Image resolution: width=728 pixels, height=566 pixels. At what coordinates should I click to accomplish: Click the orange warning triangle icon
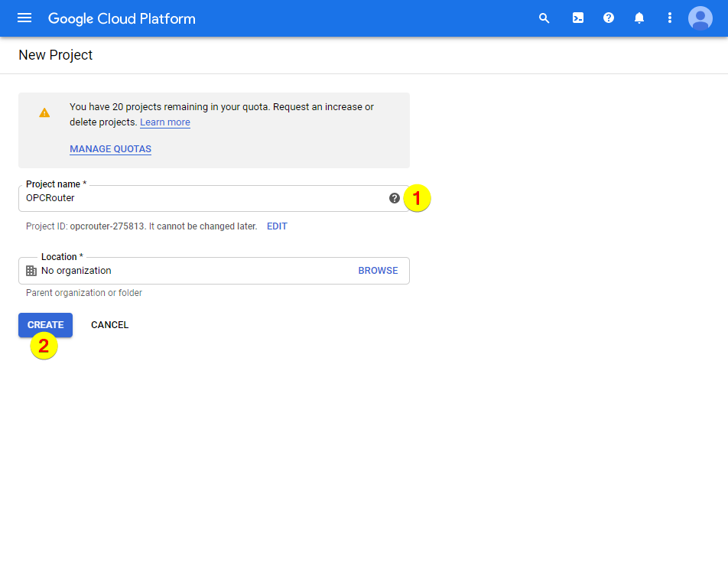(44, 112)
